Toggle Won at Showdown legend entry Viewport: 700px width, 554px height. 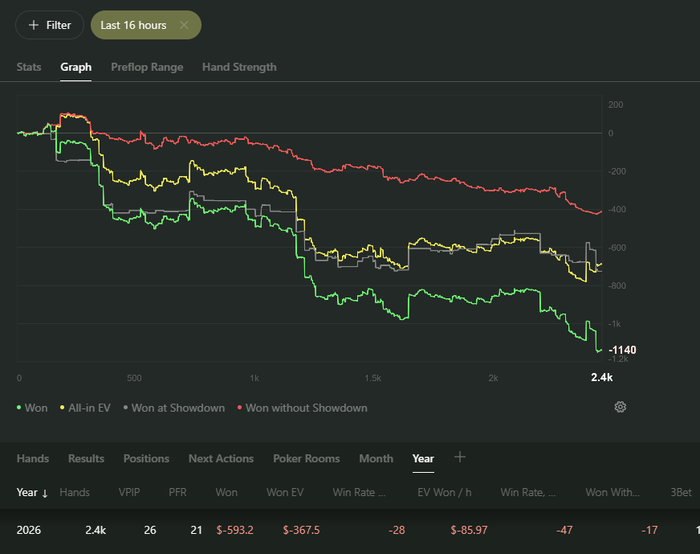click(x=174, y=408)
